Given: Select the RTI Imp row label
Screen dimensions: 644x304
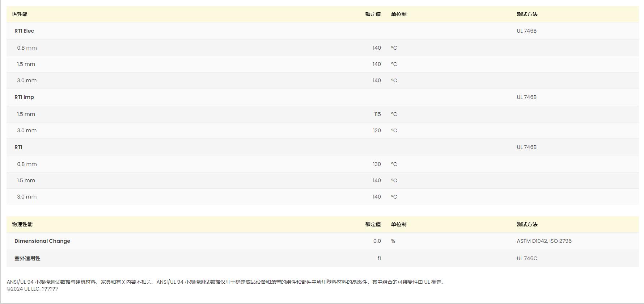Looking at the screenshot, I should [24, 97].
